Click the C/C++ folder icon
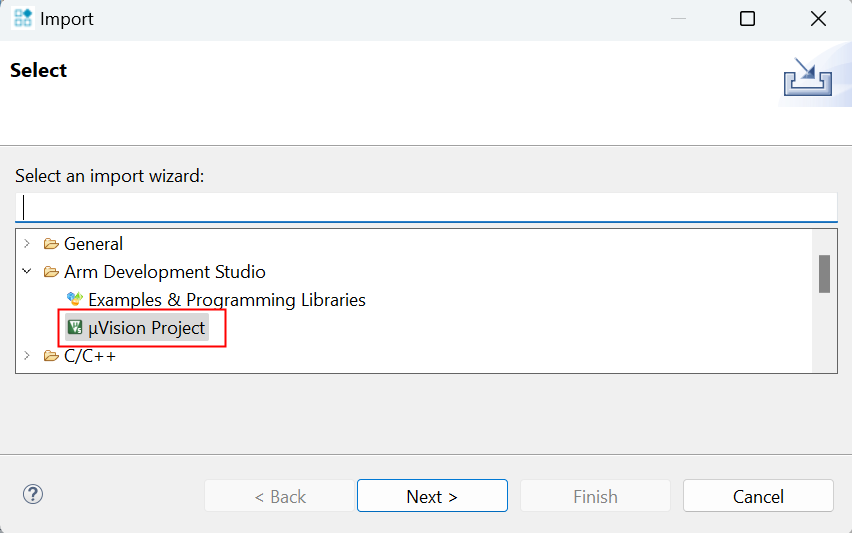 point(51,356)
